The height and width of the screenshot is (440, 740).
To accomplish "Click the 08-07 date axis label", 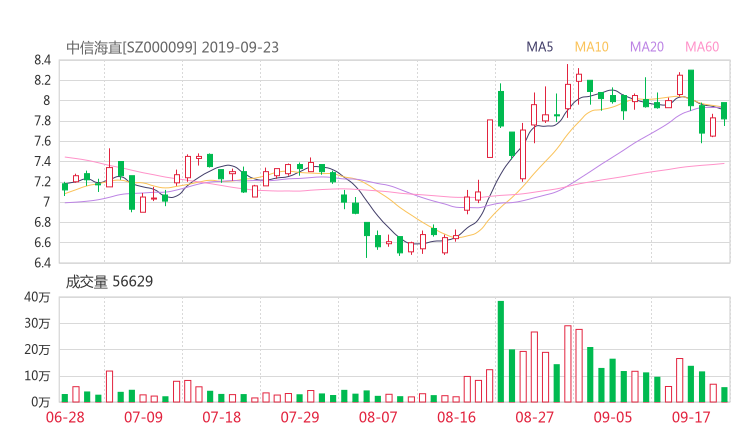I will click(x=378, y=417).
